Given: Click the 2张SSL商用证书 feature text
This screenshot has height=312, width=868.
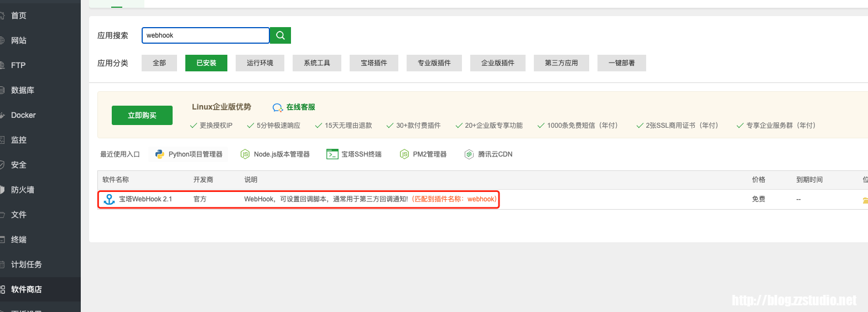Looking at the screenshot, I should 682,126.
